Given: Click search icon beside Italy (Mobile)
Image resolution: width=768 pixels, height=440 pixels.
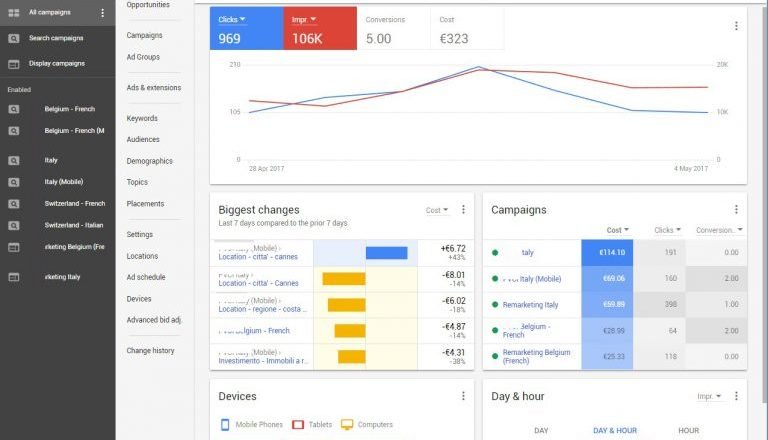Looking at the screenshot, I should [x=14, y=182].
